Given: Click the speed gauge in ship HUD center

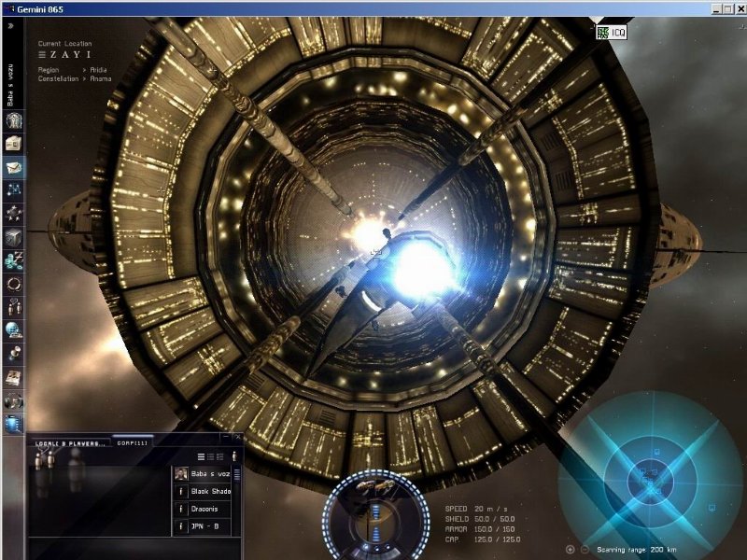Looking at the screenshot, I should pyautogui.click(x=376, y=524).
